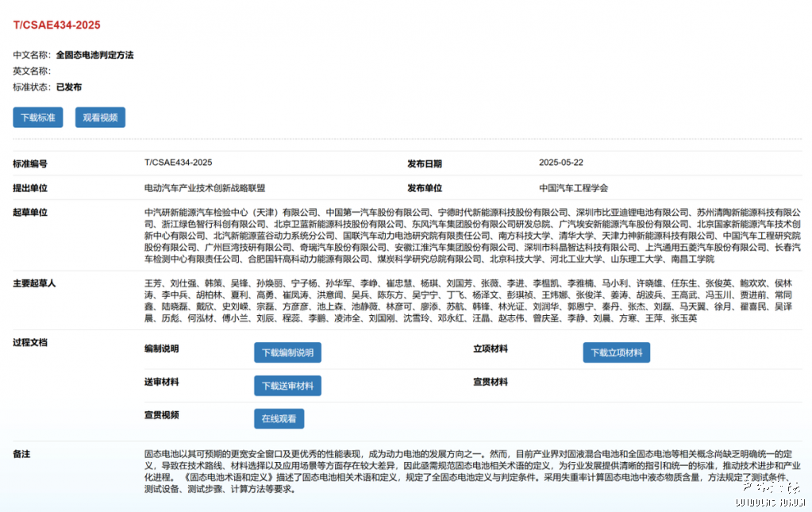Click the remarks paragraph starting 固态电池以其可预期的

click(x=472, y=471)
